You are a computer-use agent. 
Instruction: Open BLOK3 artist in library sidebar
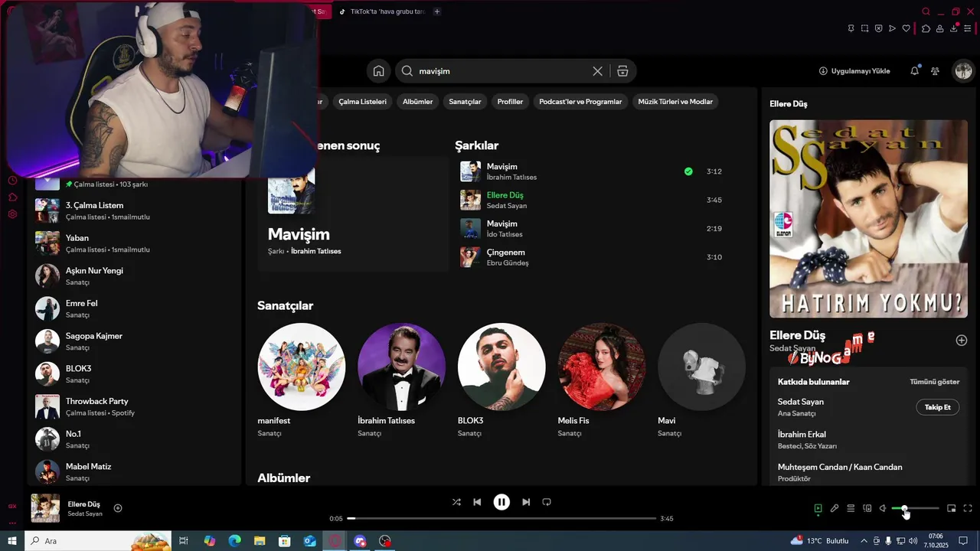click(x=134, y=374)
